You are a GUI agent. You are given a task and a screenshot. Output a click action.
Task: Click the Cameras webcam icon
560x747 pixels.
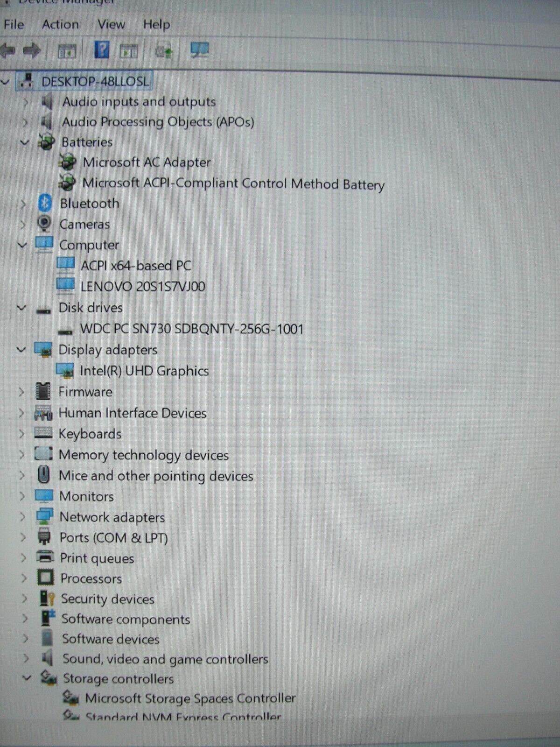click(x=44, y=224)
